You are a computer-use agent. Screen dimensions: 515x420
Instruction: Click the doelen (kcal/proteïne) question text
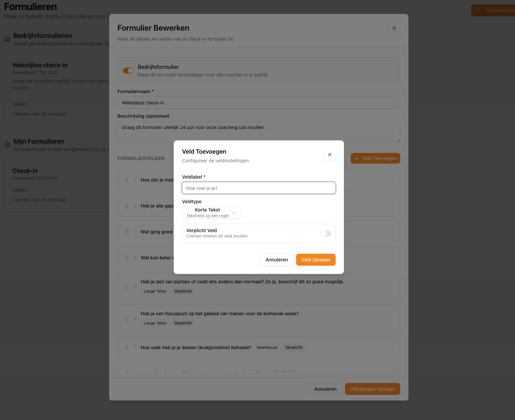tap(196, 348)
